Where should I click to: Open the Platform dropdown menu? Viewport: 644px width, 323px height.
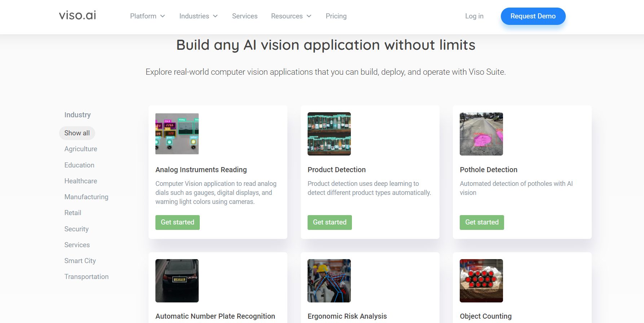point(147,16)
